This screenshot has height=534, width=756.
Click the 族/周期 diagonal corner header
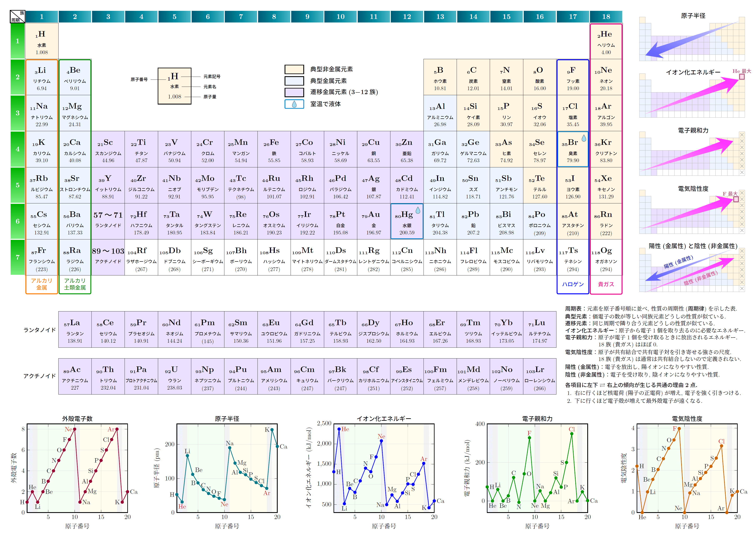[x=17, y=16]
